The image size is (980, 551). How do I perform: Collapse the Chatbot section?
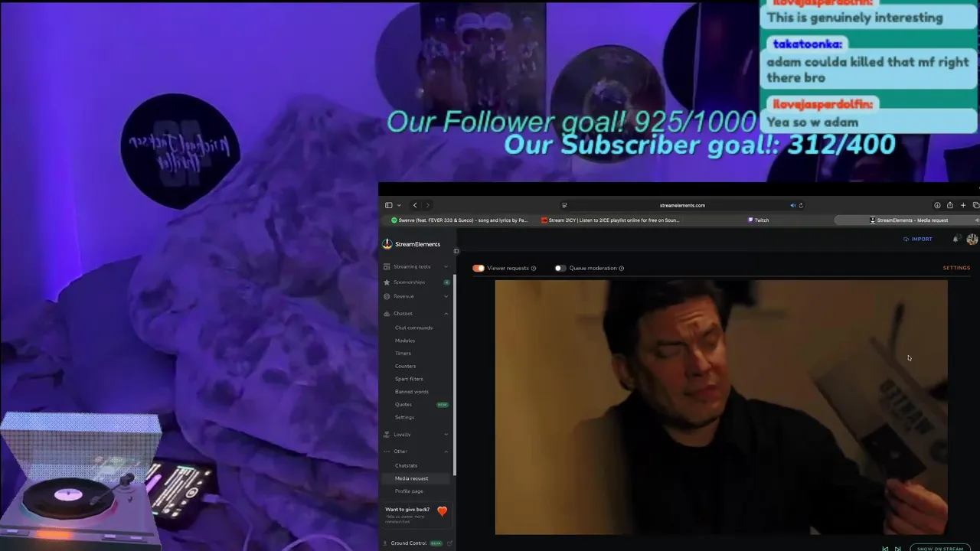coord(416,313)
